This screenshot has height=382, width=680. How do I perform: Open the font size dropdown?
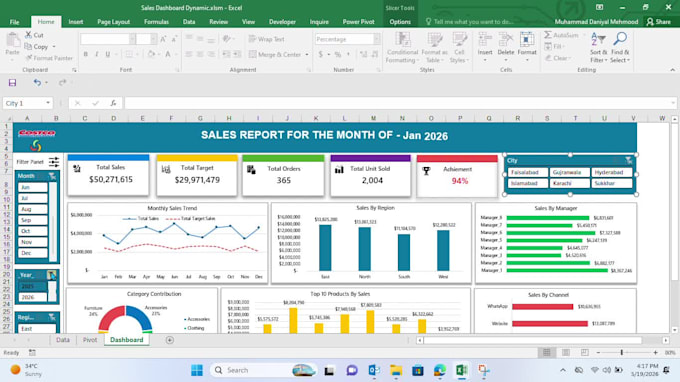click(x=154, y=39)
